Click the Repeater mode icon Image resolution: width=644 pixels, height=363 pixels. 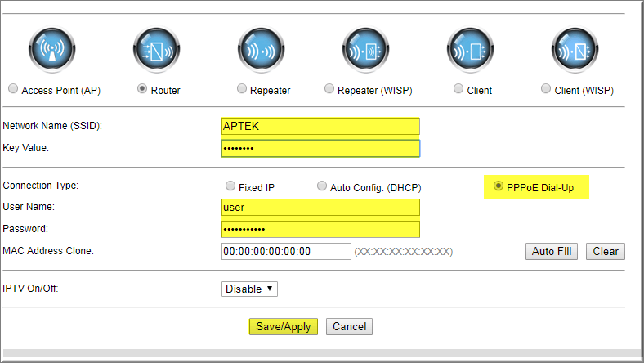(261, 51)
